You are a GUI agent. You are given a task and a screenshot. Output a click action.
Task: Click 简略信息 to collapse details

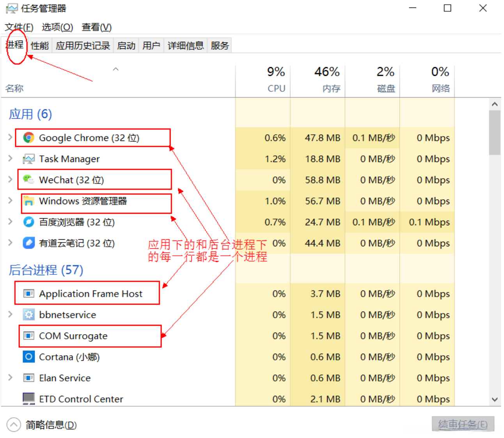click(x=51, y=425)
